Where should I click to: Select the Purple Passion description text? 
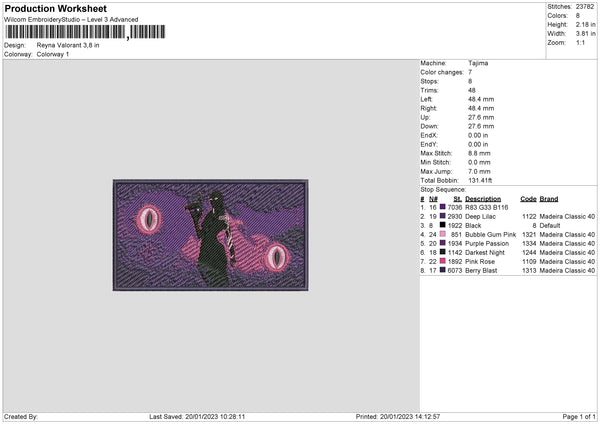[x=487, y=243]
